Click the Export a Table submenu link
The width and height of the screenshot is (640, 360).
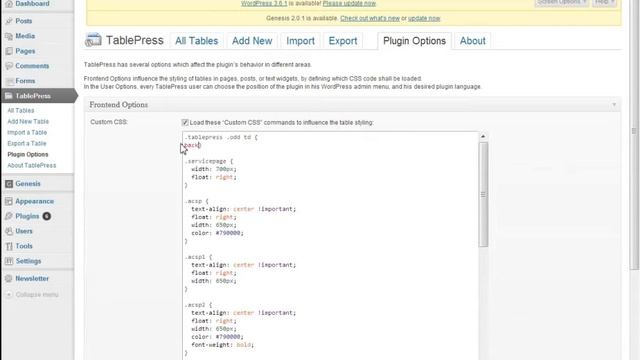27,144
